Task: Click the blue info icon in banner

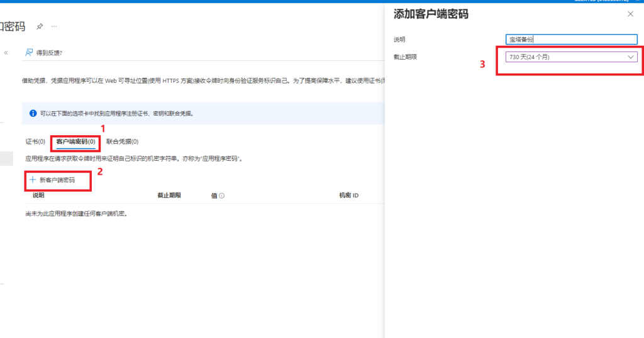Action: pyautogui.click(x=33, y=114)
